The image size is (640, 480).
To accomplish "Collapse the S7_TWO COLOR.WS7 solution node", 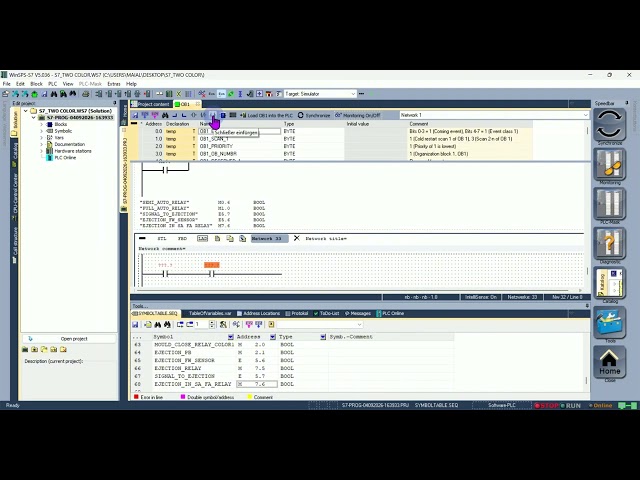I will [x=26, y=111].
